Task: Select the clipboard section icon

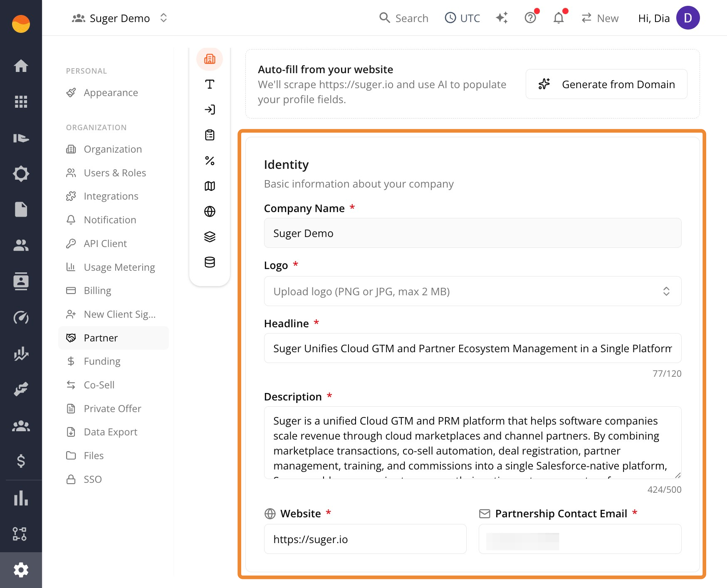Action: click(x=210, y=135)
